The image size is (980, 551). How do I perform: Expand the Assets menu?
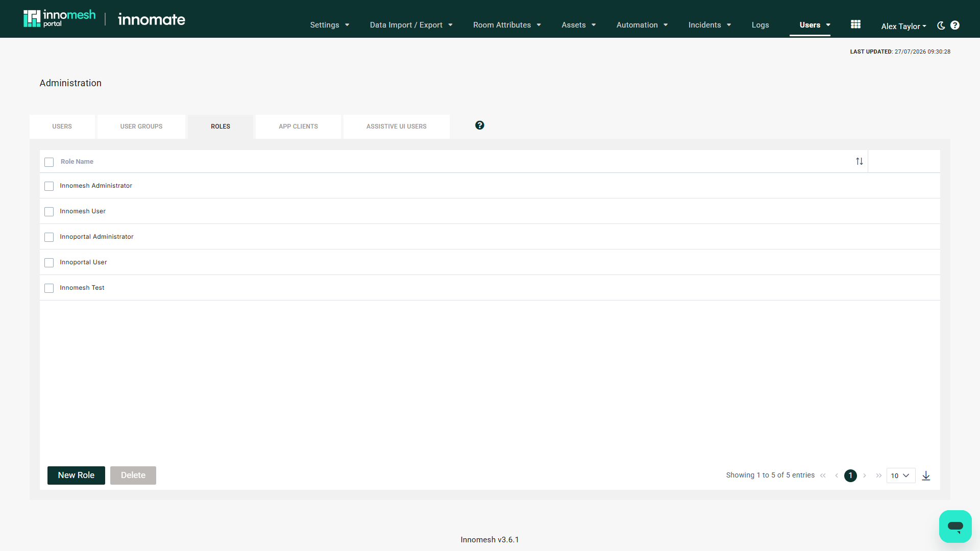[x=579, y=25]
